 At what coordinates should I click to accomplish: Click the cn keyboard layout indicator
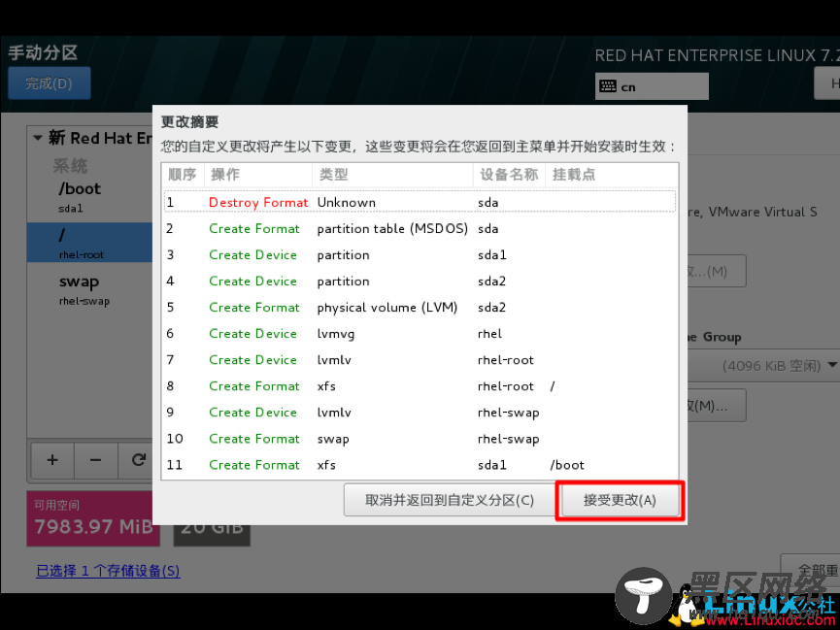[652, 86]
